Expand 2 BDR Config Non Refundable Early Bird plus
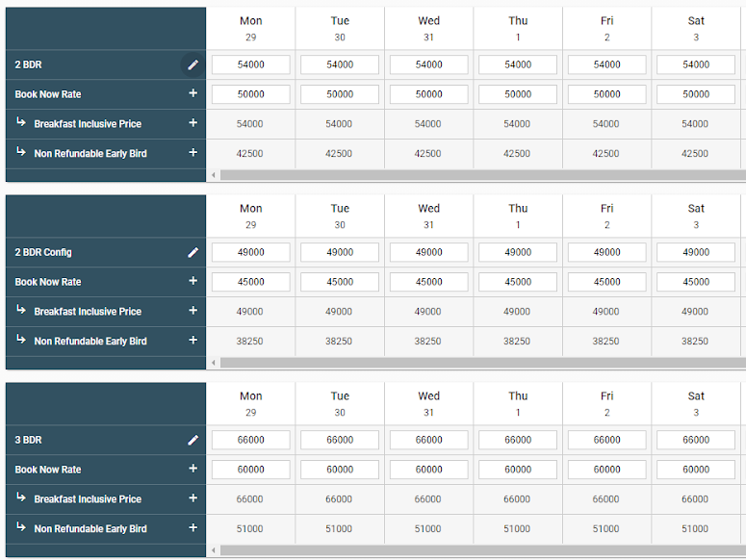The width and height of the screenshot is (746, 560). pos(193,341)
